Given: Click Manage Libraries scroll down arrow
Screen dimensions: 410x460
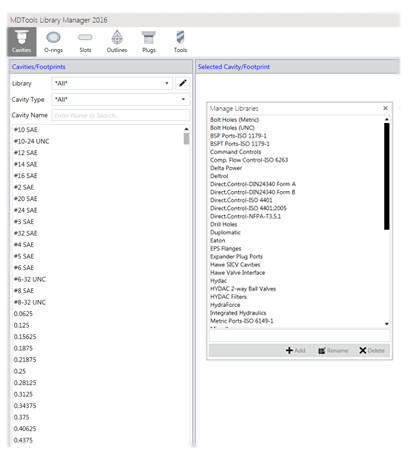Looking at the screenshot, I should 387,324.
